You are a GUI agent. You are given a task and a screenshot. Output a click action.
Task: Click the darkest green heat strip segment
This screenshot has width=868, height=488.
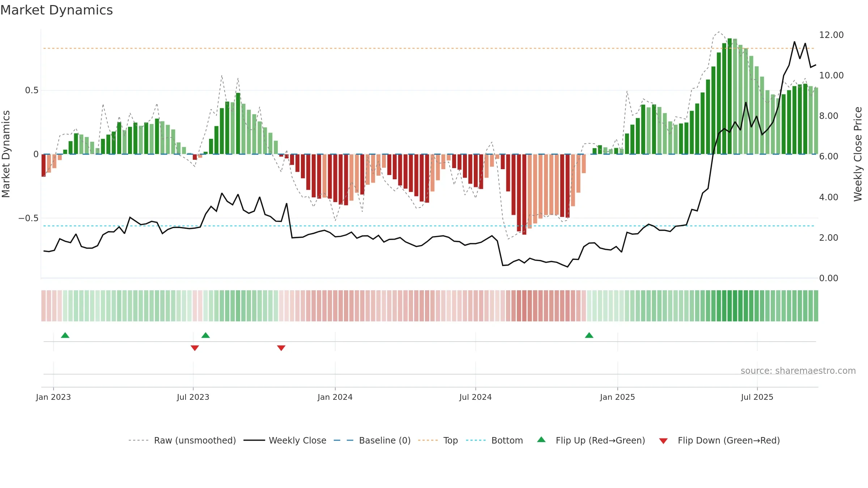tap(729, 306)
